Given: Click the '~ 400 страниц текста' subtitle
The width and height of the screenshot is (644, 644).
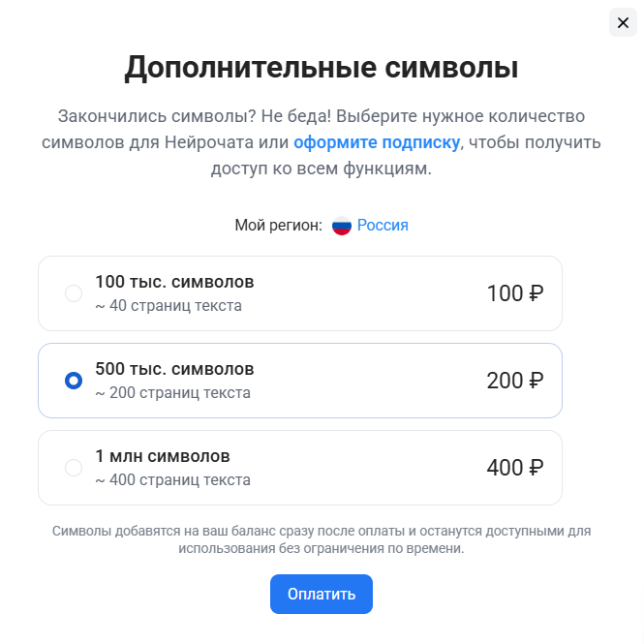Looking at the screenshot, I should (172, 480).
